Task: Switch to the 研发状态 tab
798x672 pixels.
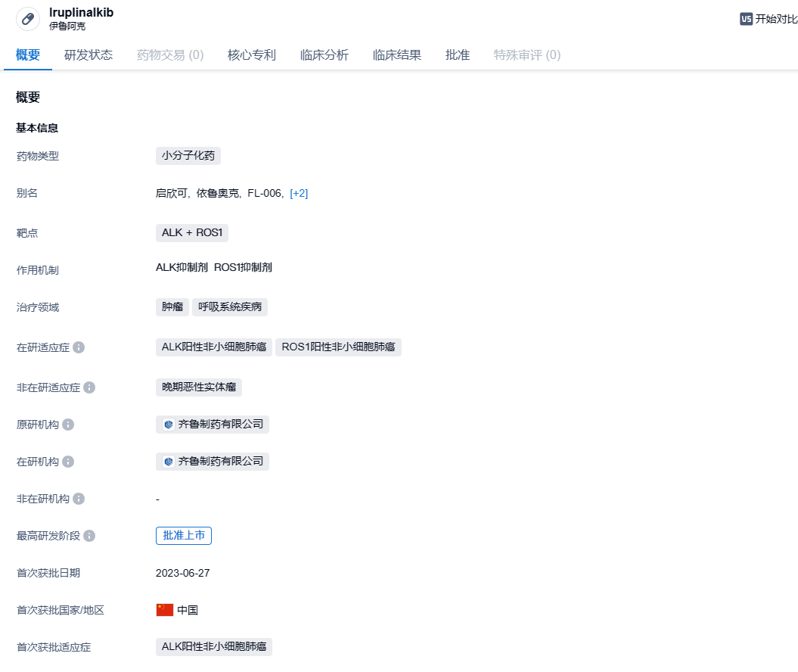Action: [88, 54]
